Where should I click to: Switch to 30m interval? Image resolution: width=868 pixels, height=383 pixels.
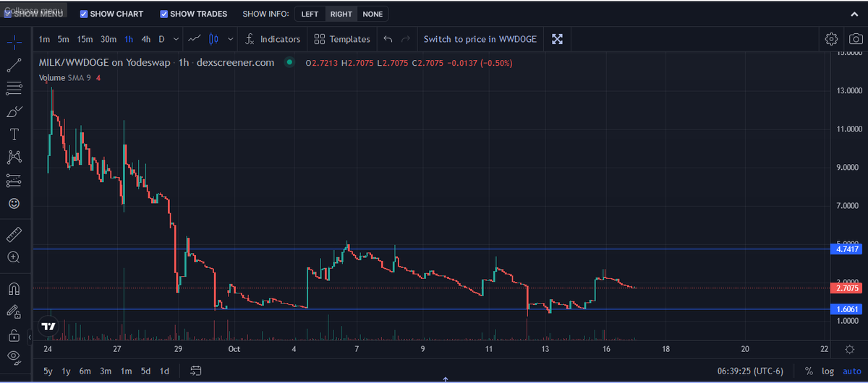tap(109, 39)
